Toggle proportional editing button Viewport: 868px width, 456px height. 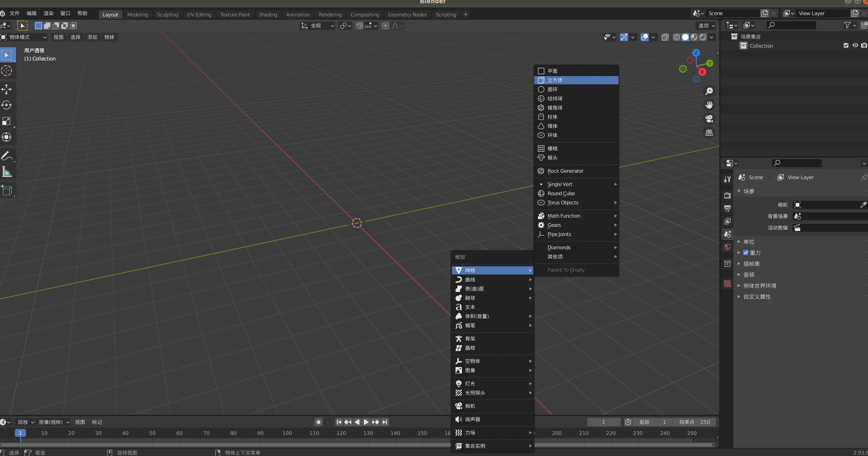pos(385,26)
